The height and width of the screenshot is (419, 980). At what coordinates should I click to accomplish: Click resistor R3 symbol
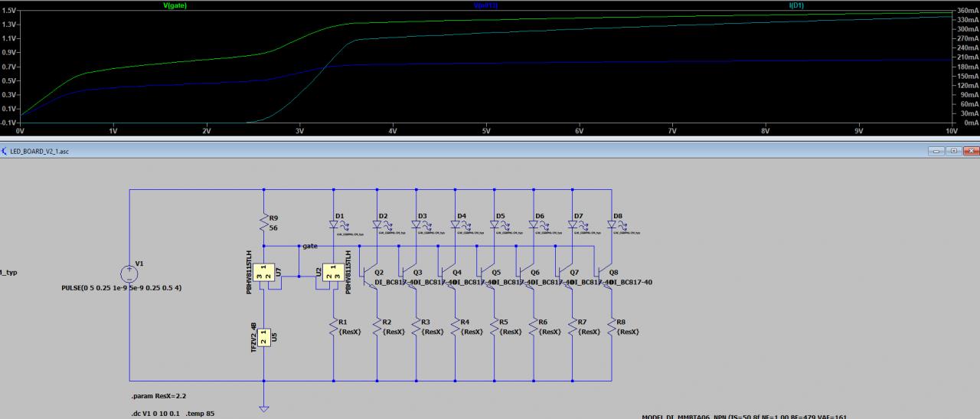click(416, 327)
